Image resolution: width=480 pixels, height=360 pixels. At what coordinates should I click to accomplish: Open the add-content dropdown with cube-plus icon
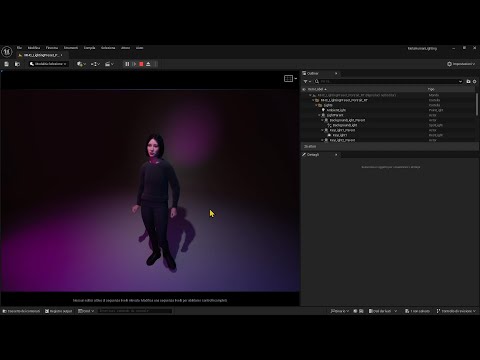(81, 64)
